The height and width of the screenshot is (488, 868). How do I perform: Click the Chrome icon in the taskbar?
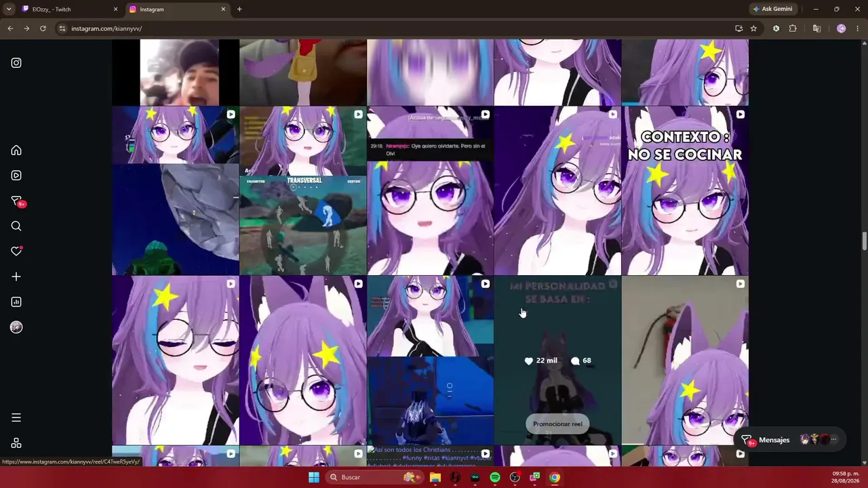(x=555, y=477)
